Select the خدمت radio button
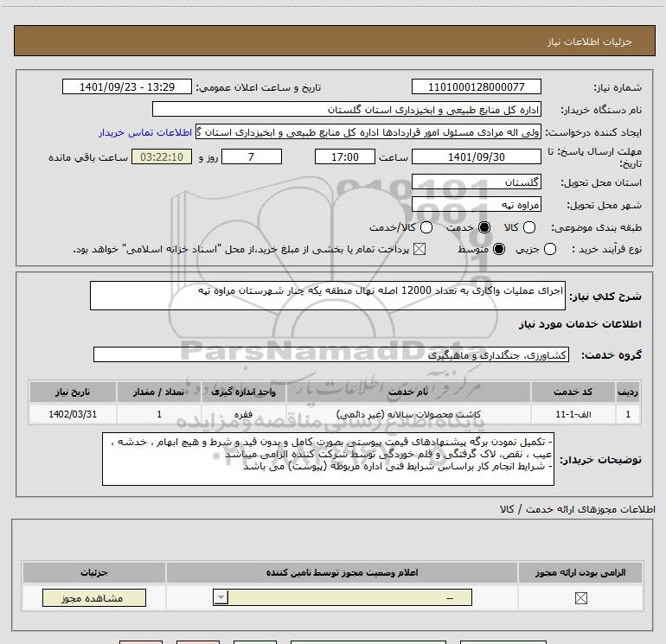Screen dimensions: 666x644 484,227
